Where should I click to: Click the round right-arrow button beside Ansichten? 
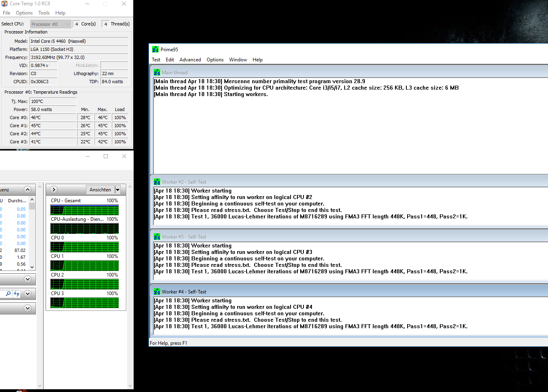pyautogui.click(x=54, y=189)
